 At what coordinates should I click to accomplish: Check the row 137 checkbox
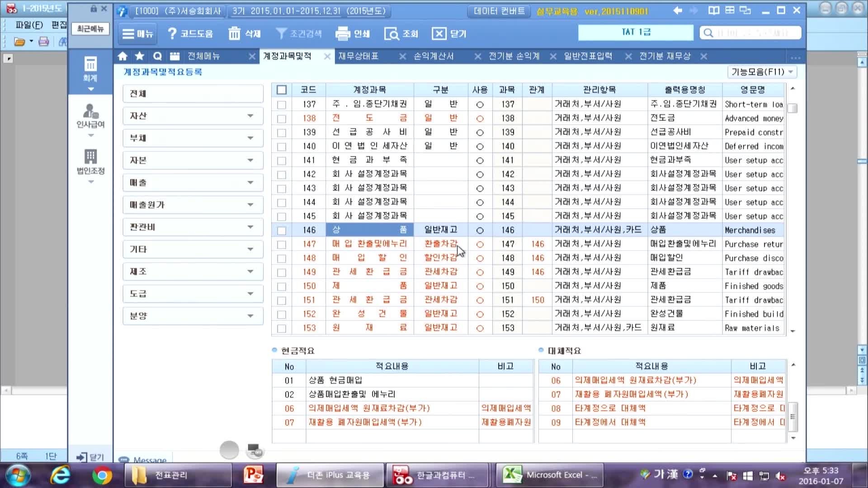click(282, 104)
